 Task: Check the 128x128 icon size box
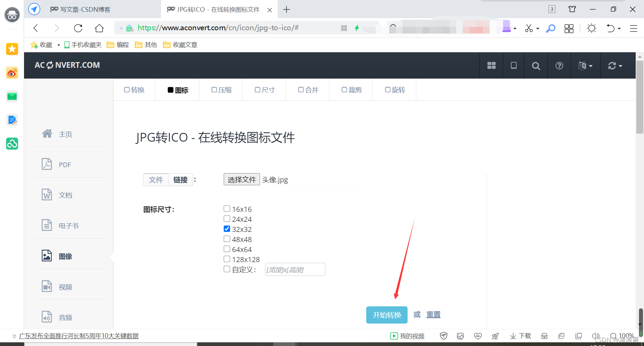pyautogui.click(x=227, y=259)
